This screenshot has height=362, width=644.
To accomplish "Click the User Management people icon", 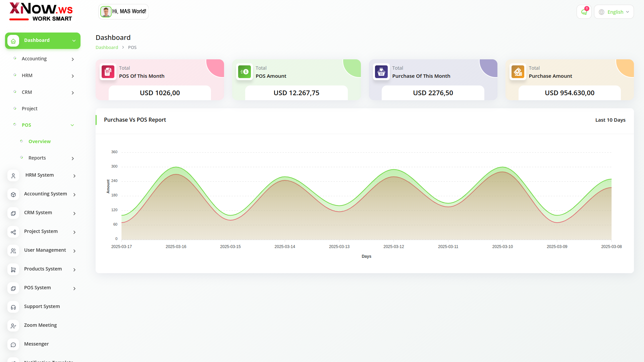I will [13, 251].
